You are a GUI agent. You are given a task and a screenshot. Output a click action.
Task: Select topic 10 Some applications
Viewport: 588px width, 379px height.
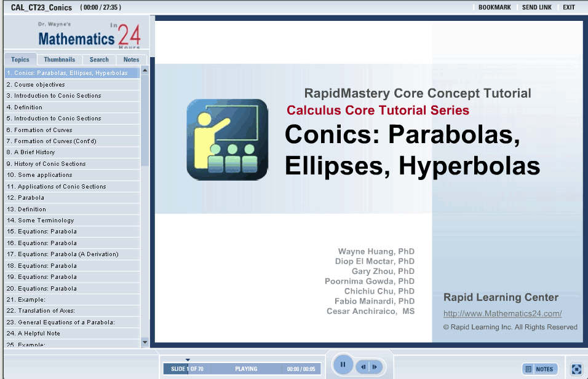pos(73,175)
